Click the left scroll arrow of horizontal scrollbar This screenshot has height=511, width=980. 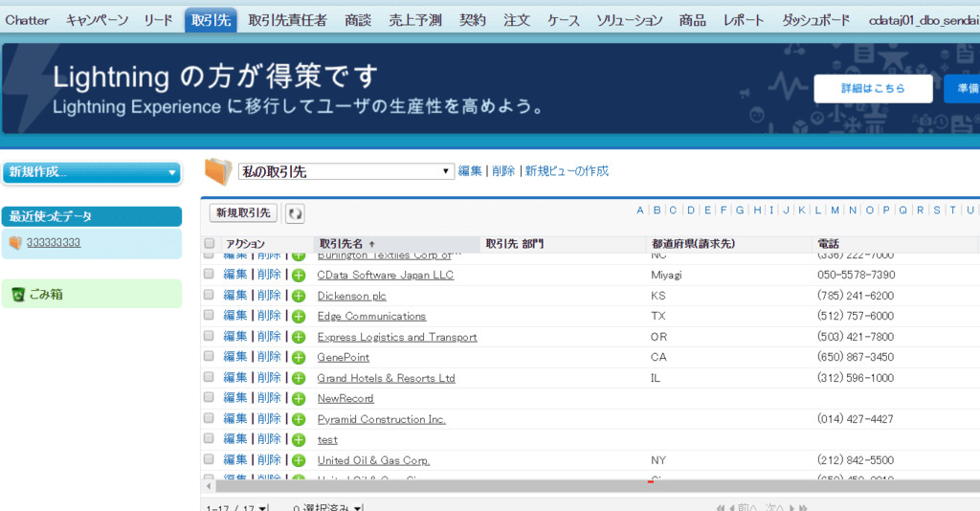tap(209, 486)
